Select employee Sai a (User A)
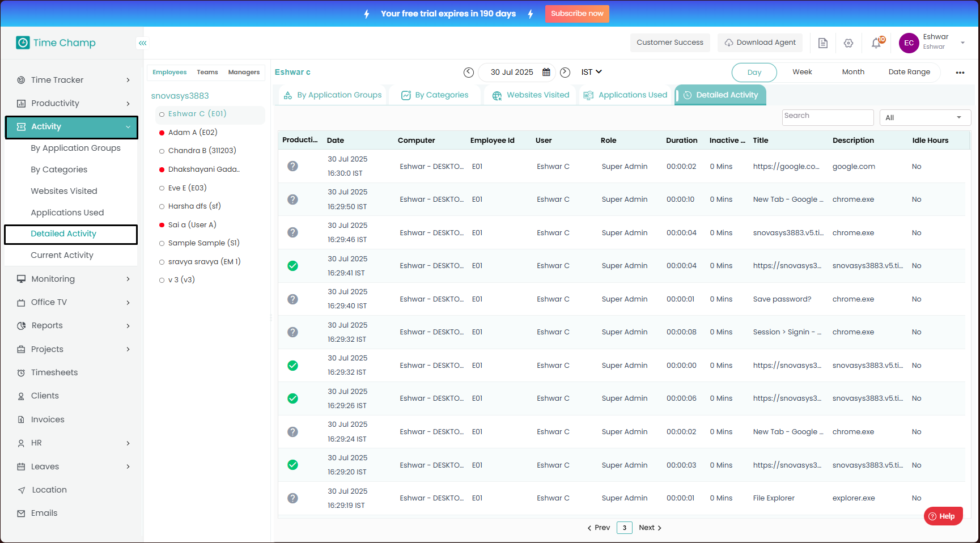The height and width of the screenshot is (543, 980). click(192, 225)
